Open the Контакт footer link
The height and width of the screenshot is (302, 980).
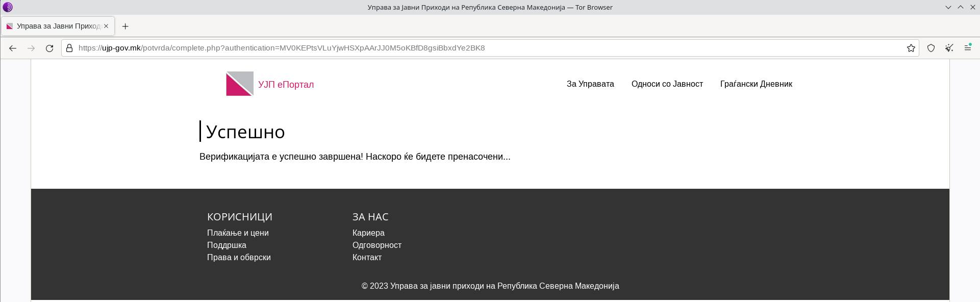(x=367, y=257)
